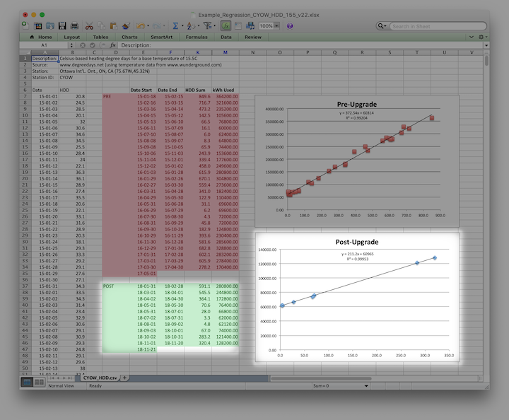
Task: Expand the Sum=0 status dropdown
Action: point(365,387)
